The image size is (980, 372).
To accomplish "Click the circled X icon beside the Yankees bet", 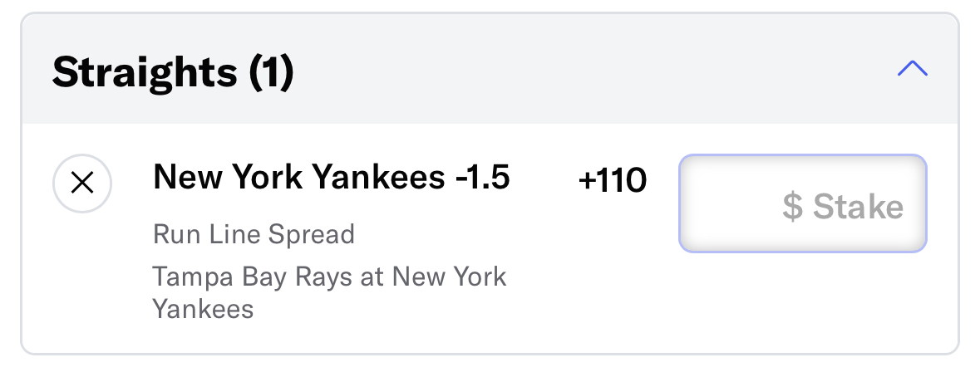I will click(x=82, y=184).
